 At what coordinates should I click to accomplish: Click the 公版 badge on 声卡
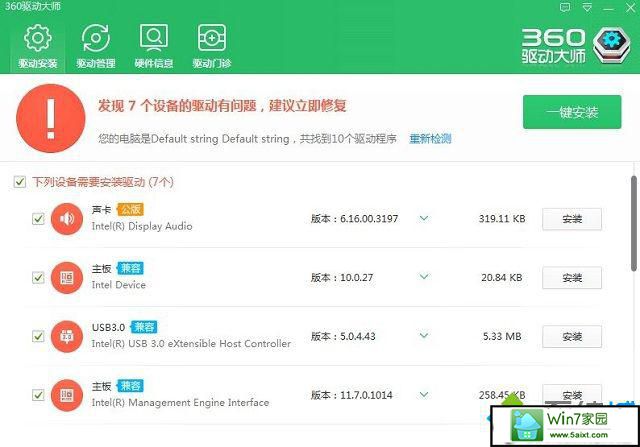130,209
